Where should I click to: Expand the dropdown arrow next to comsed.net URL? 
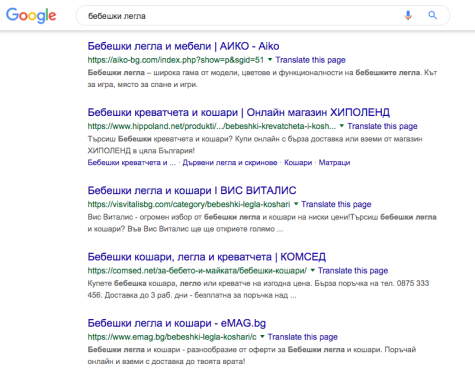pos(312,270)
